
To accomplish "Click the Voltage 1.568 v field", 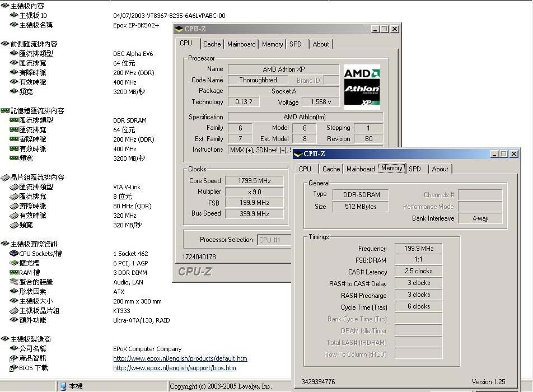I will 321,102.
